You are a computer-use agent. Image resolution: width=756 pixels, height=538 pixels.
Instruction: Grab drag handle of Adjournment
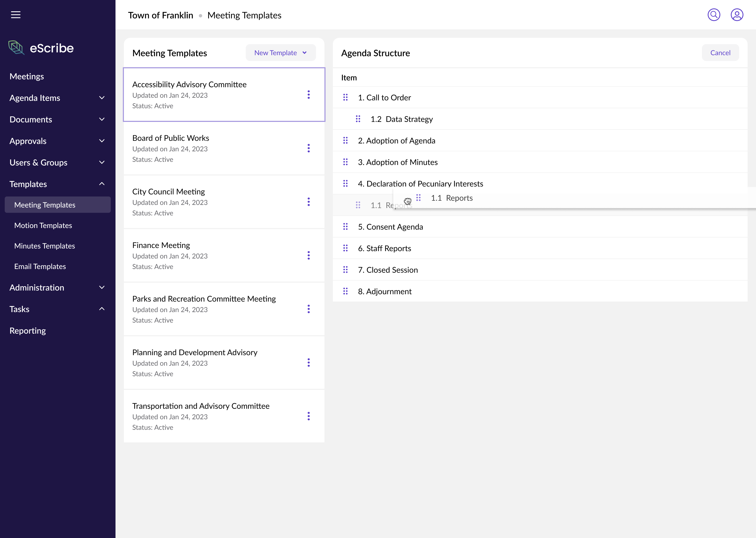345,291
